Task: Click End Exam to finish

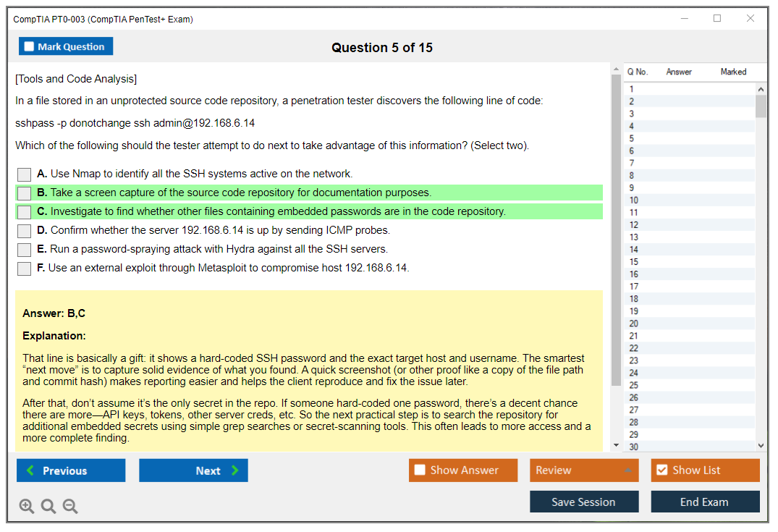Action: coord(705,502)
